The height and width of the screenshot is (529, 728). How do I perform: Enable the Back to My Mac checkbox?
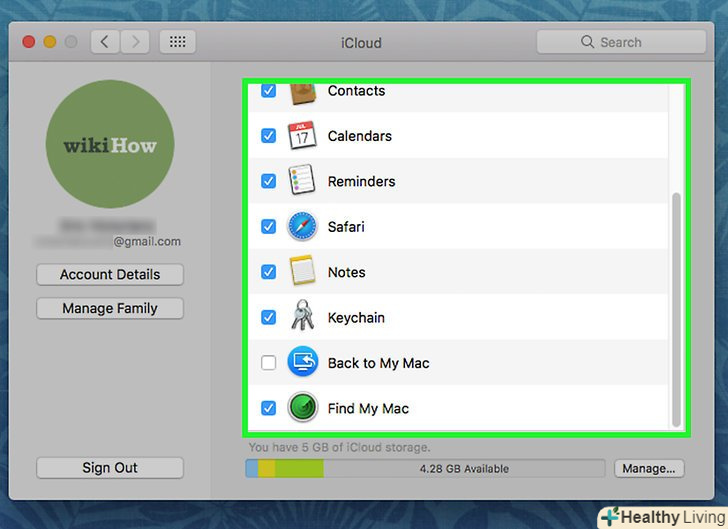click(268, 363)
